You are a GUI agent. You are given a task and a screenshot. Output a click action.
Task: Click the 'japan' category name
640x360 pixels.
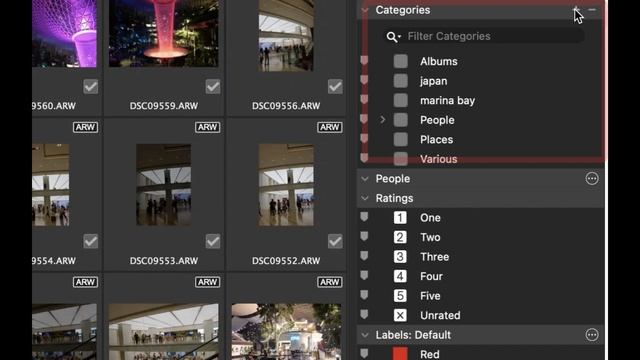pyautogui.click(x=433, y=81)
